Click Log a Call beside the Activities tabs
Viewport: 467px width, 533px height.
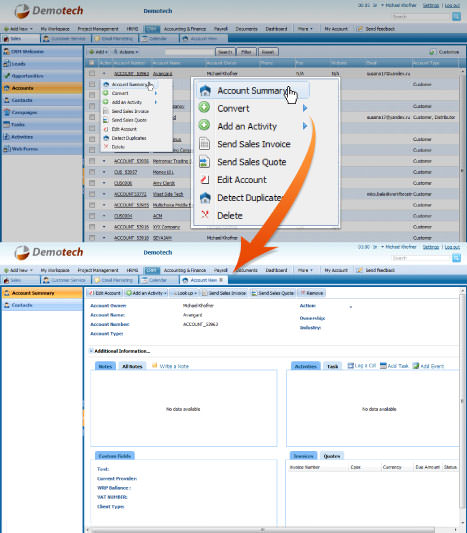click(x=362, y=366)
